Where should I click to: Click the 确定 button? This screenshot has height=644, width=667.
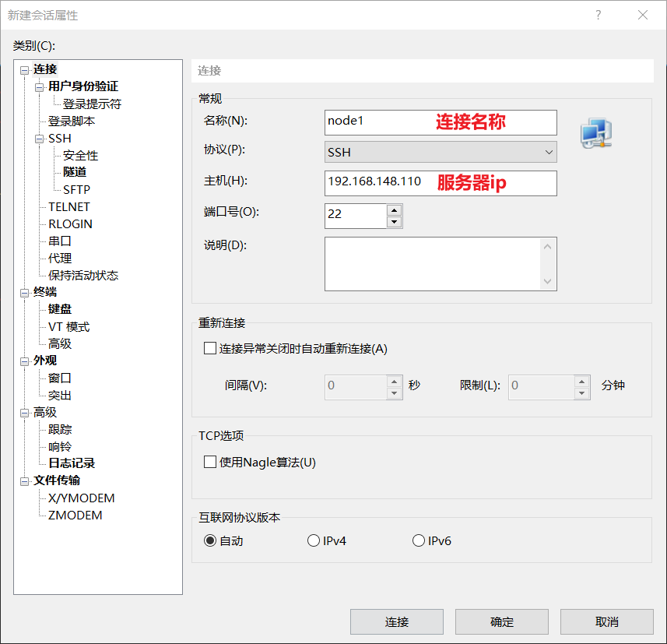click(502, 622)
